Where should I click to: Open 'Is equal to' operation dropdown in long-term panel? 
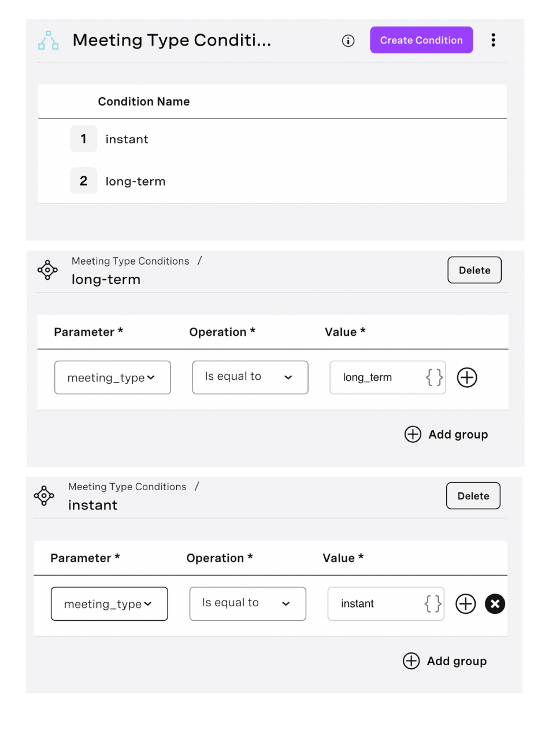point(250,377)
